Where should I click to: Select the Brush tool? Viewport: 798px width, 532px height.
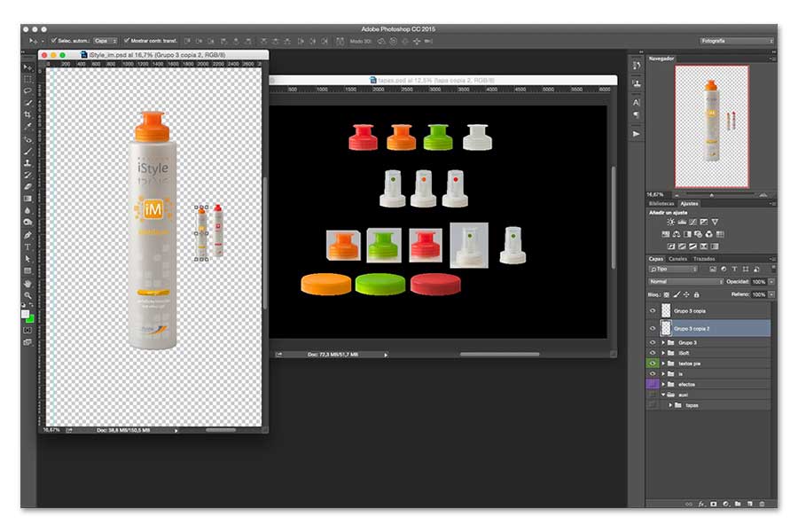[x=27, y=152]
